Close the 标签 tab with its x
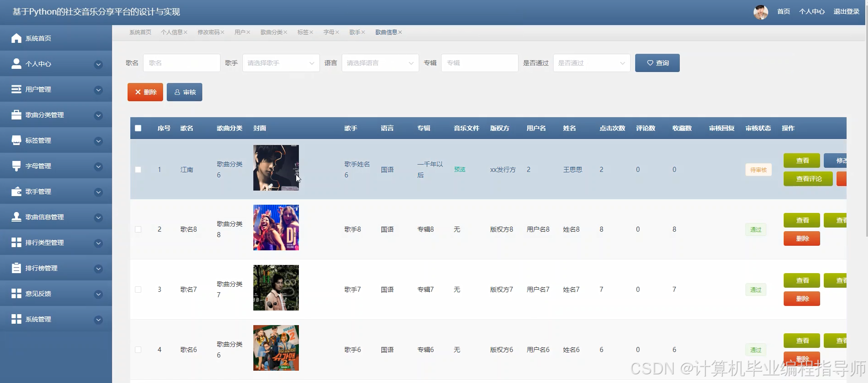868x383 pixels. click(x=311, y=32)
